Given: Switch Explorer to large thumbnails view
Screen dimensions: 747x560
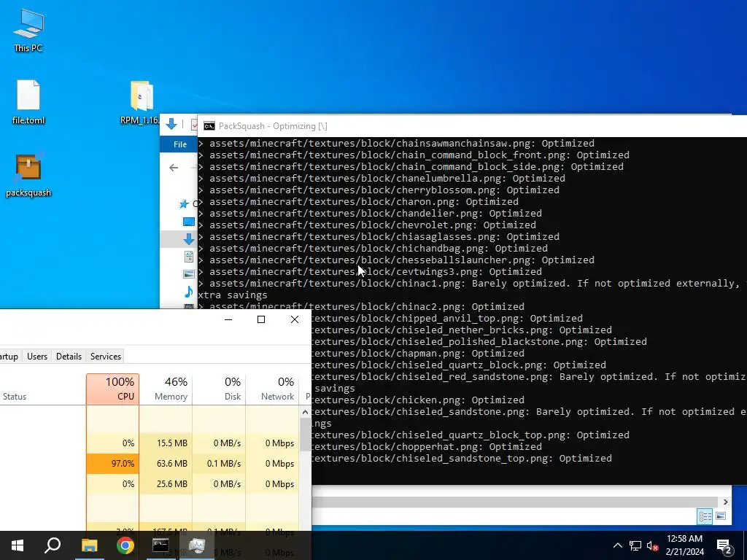Looking at the screenshot, I should (x=720, y=516).
